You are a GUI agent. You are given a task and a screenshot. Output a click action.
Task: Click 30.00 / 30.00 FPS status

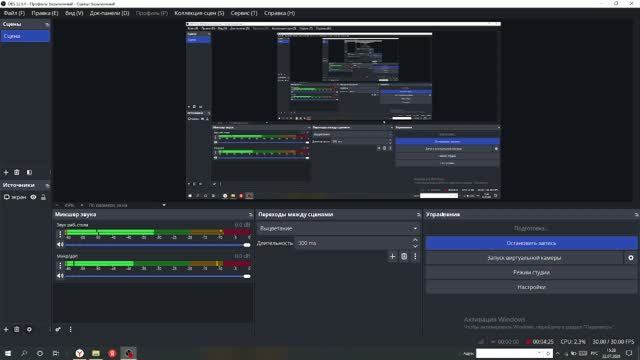(x=613, y=341)
